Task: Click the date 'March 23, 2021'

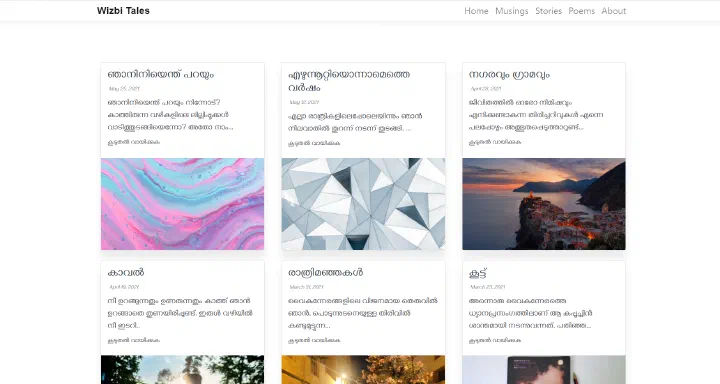Action: (488, 287)
